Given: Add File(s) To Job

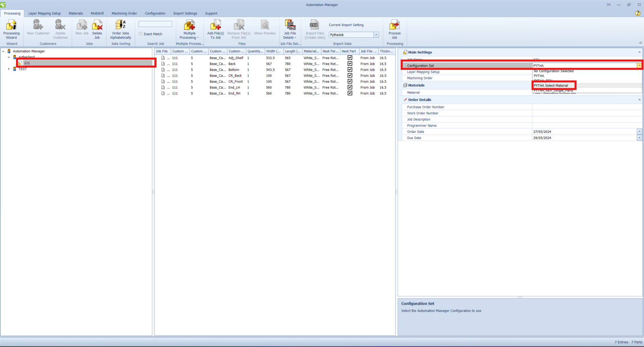Looking at the screenshot, I should point(215,30).
